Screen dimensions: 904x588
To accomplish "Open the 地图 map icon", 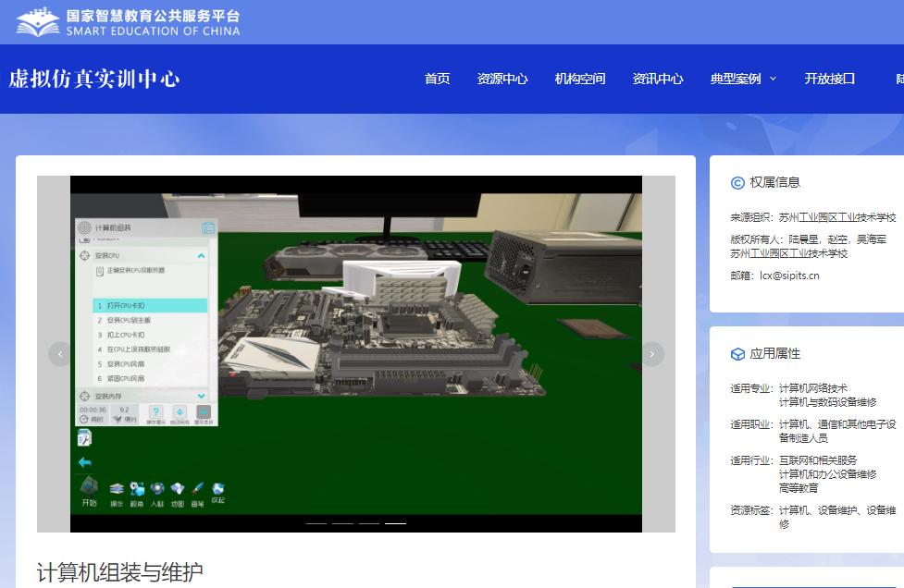I will 178,490.
